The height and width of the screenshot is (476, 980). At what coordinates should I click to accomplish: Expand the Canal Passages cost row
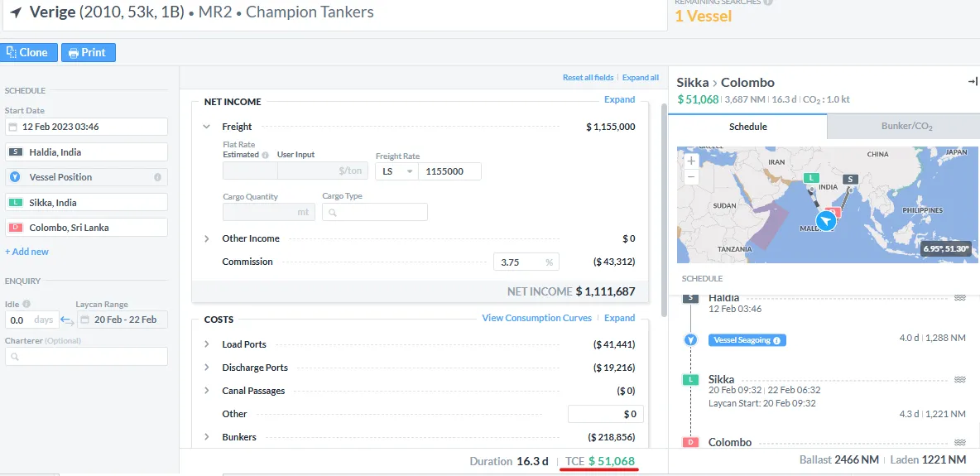click(206, 390)
